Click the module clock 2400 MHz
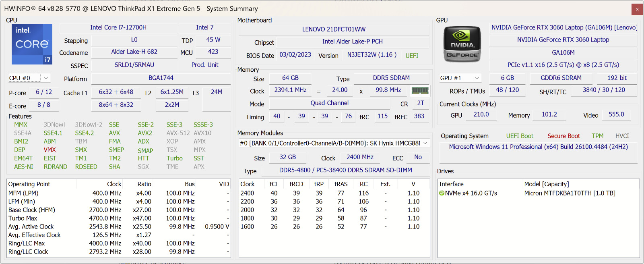Screen dimensions: 644x264 360,157
